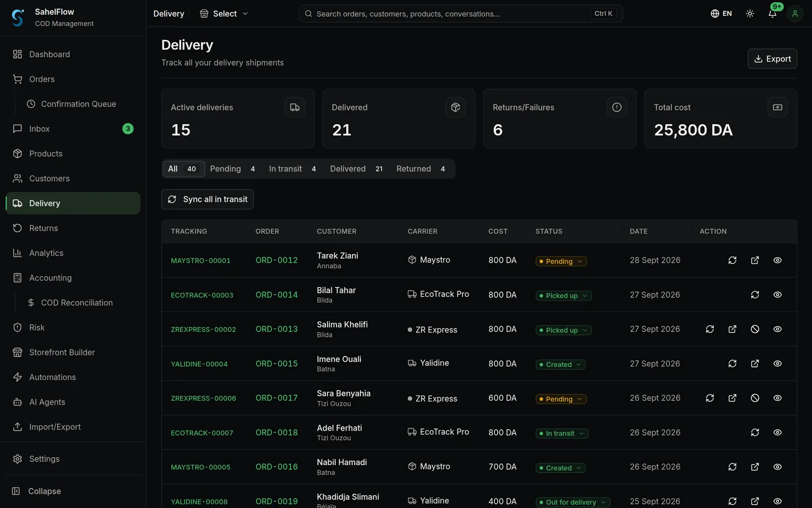This screenshot has width=812, height=508.
Task: Open external tracking link for ORD-0015
Action: [x=754, y=364]
